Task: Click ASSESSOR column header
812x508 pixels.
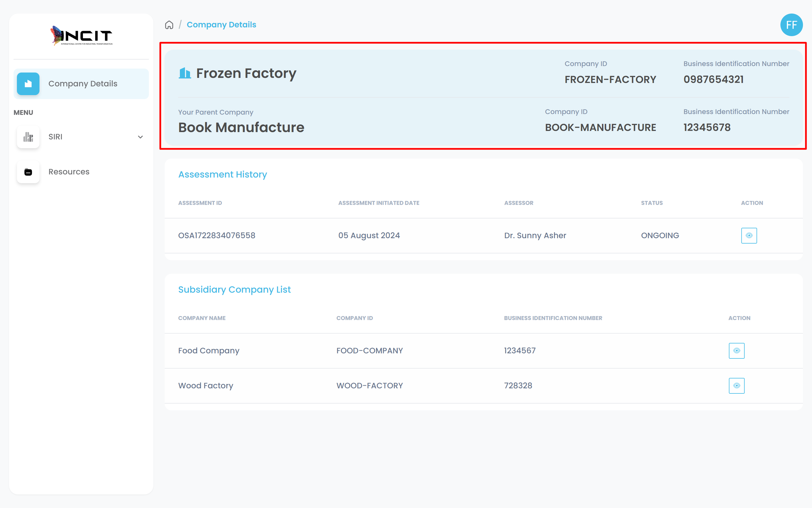Action: tap(519, 203)
